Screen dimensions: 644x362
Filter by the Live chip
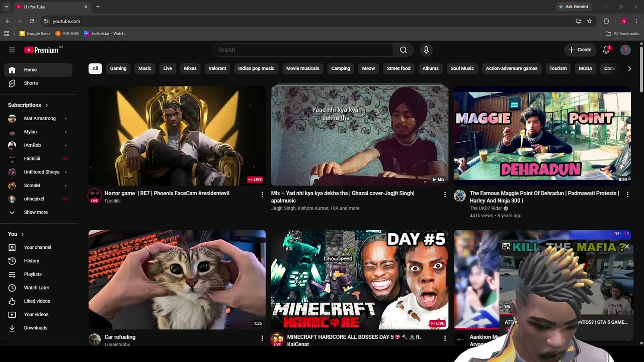click(168, 68)
